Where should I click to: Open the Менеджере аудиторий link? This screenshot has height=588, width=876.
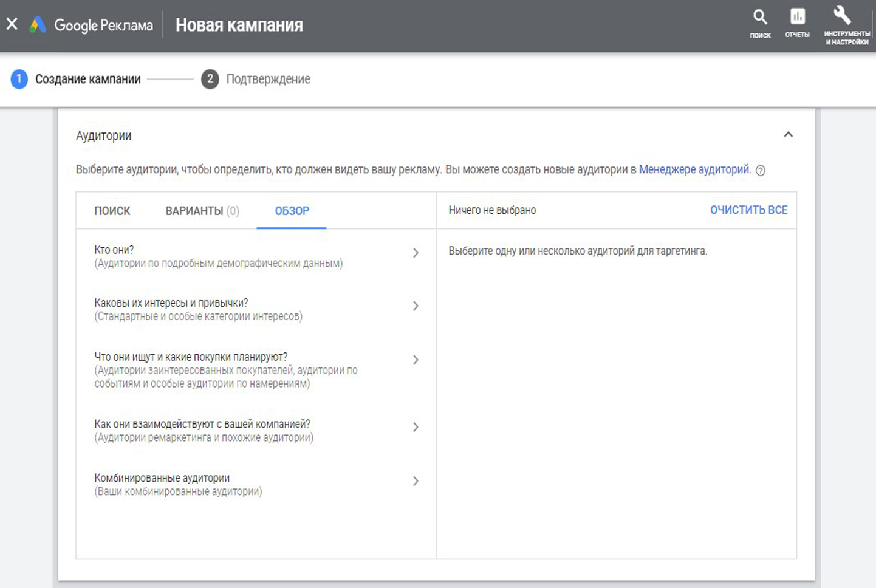pos(694,169)
